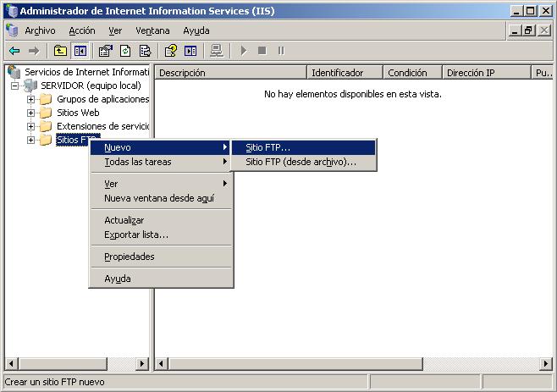This screenshot has width=557, height=392.
Task: Click the Start item play icon
Action: tap(244, 51)
